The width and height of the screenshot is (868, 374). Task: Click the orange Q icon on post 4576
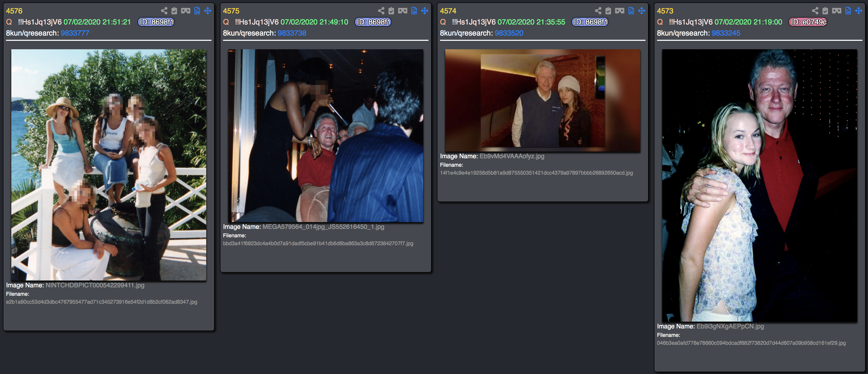point(9,22)
